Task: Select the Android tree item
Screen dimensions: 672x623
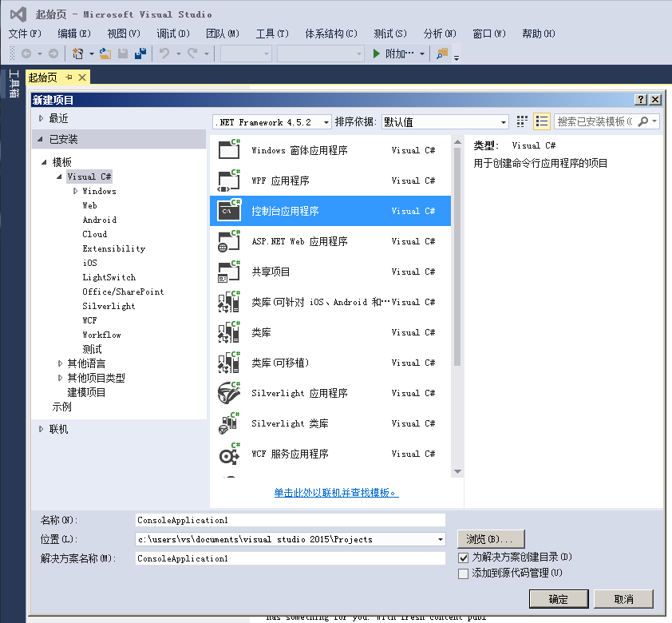Action: [x=100, y=220]
